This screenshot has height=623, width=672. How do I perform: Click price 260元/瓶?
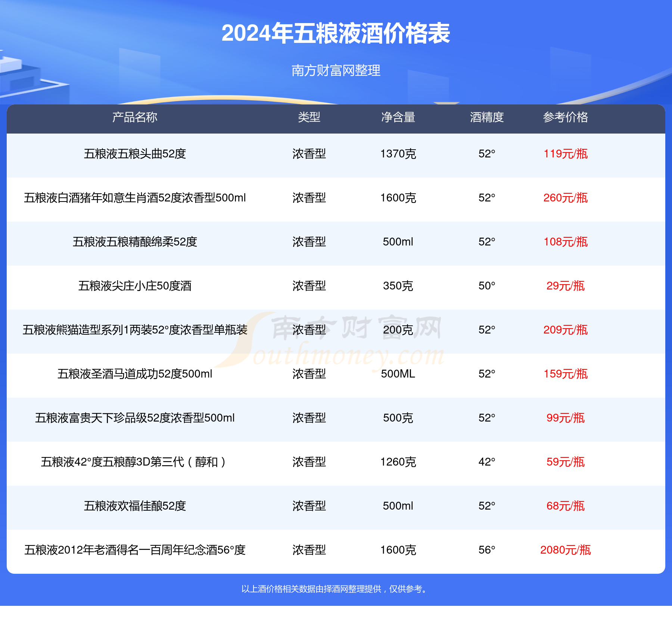(x=566, y=198)
